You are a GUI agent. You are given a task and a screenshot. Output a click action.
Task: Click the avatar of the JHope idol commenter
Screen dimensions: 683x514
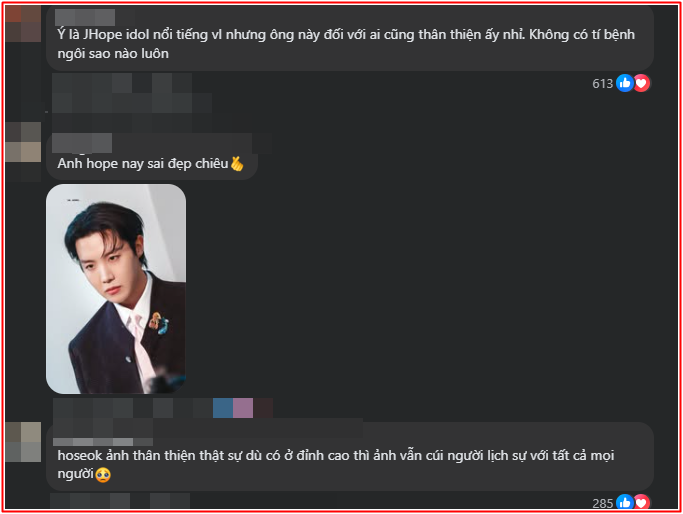coord(23,24)
